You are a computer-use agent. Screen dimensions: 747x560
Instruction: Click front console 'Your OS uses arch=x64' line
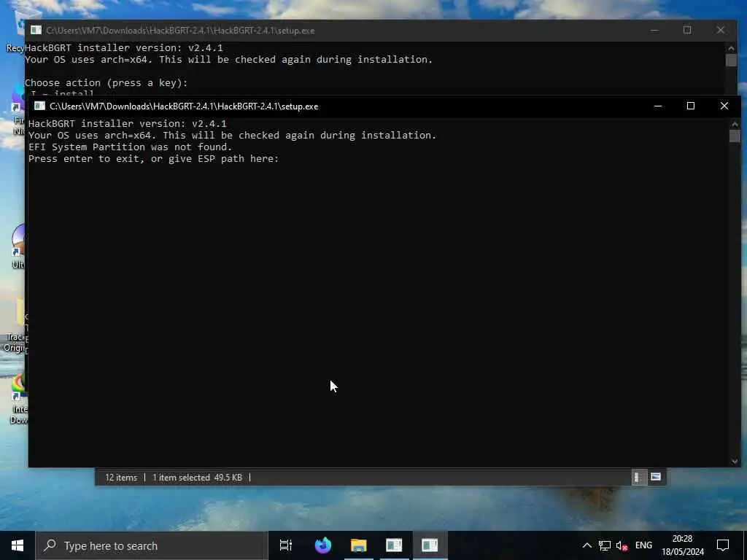coord(232,135)
